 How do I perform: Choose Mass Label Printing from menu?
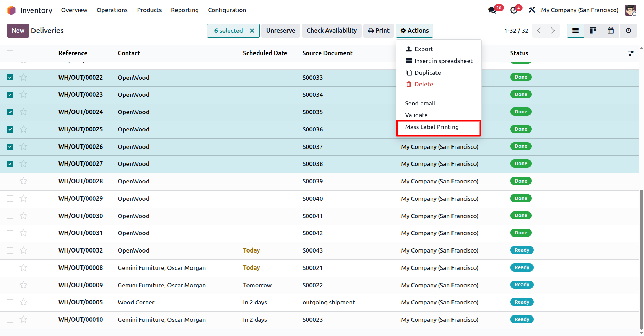point(432,127)
